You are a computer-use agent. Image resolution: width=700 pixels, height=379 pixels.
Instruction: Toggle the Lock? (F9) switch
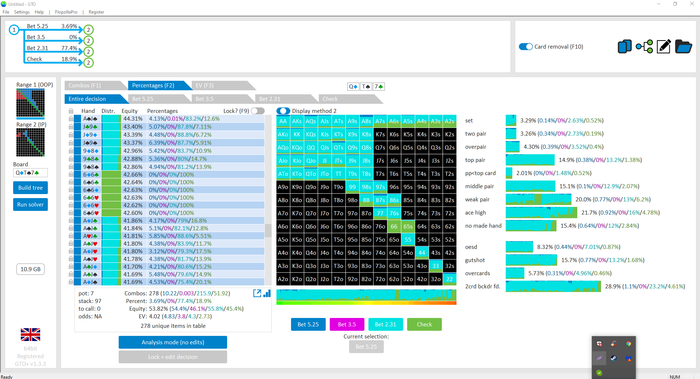click(x=258, y=111)
